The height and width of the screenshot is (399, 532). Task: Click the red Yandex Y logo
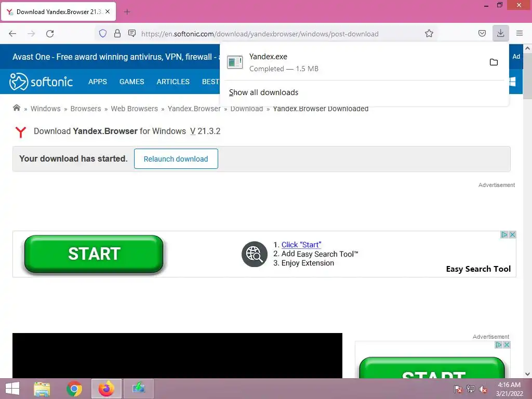pyautogui.click(x=21, y=131)
